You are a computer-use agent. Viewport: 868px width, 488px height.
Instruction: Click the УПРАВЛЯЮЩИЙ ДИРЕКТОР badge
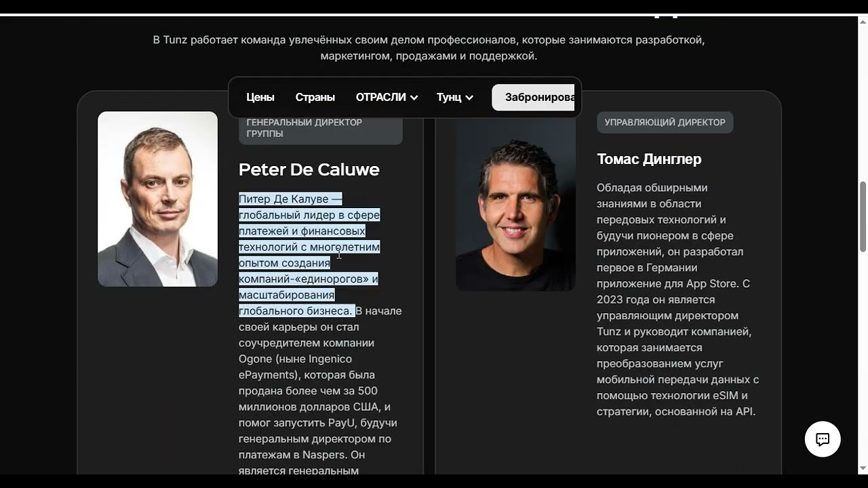tap(665, 122)
